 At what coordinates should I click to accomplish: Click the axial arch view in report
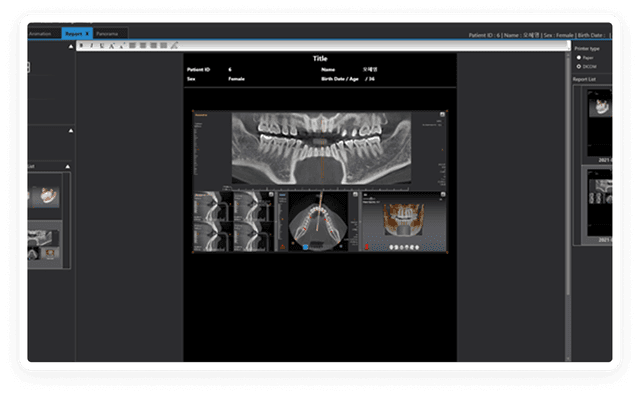coord(318,222)
